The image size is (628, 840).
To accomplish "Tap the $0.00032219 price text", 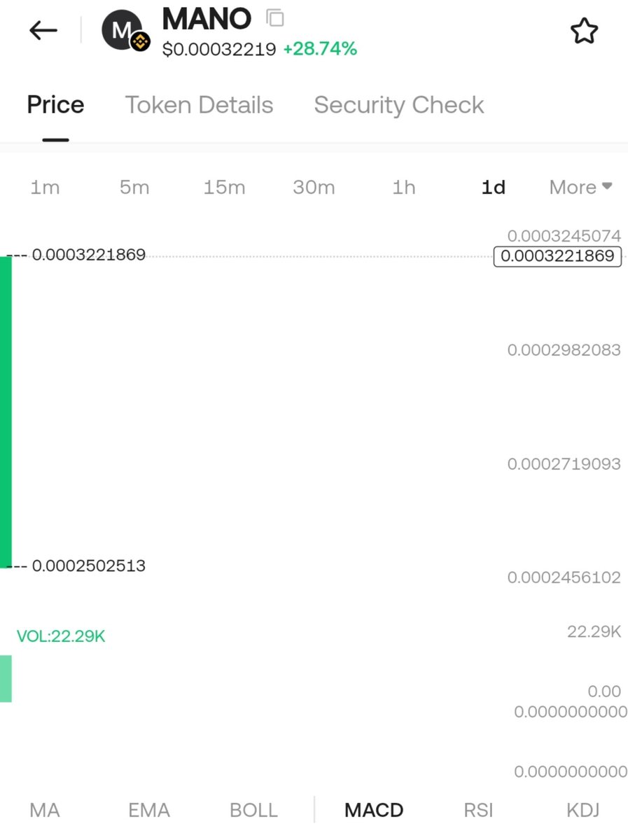I will point(219,50).
